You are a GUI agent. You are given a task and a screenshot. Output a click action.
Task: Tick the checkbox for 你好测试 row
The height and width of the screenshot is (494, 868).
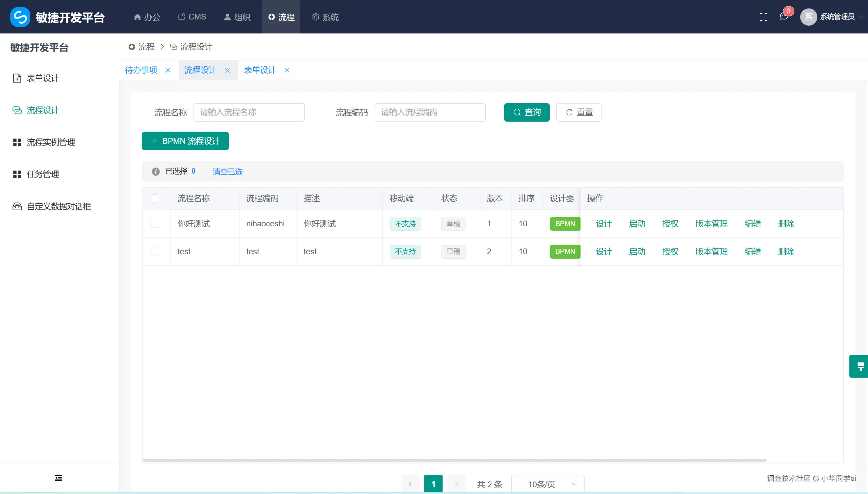tap(154, 224)
